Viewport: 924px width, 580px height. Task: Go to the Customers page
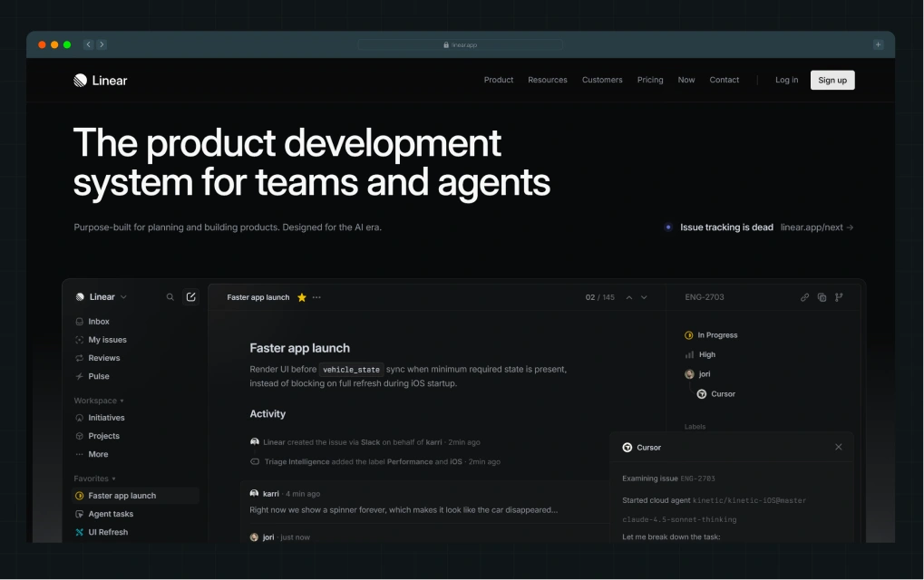pos(602,80)
